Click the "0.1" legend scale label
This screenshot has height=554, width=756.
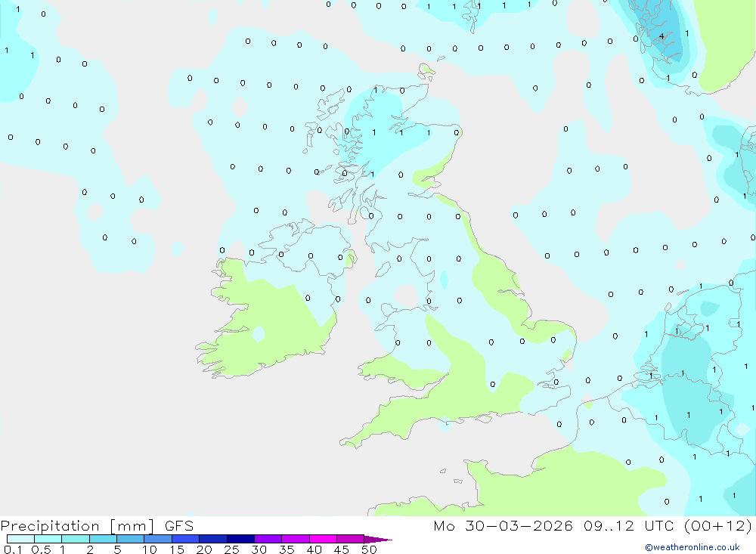[13, 549]
